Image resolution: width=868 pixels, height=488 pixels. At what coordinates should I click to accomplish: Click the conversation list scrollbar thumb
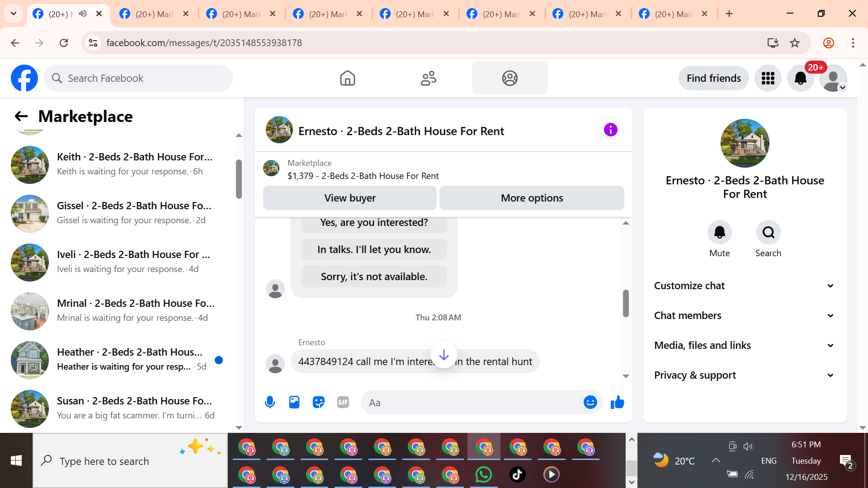[239, 179]
